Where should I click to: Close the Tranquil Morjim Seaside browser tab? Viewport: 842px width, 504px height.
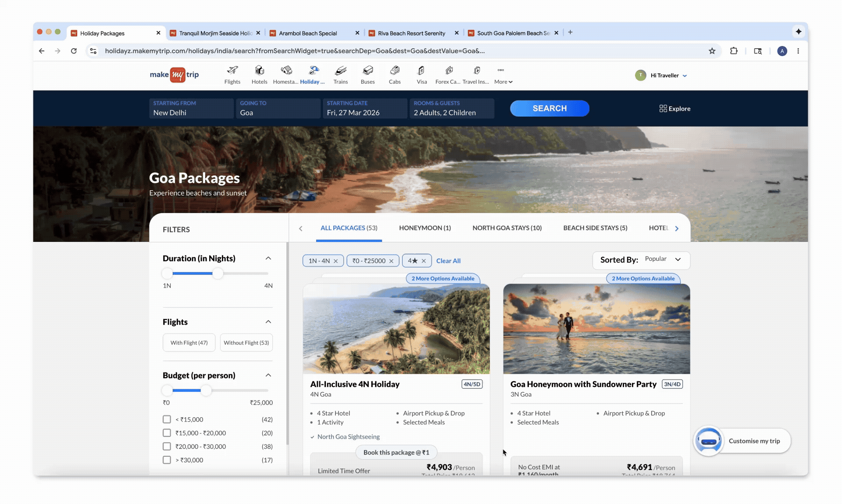tap(258, 33)
